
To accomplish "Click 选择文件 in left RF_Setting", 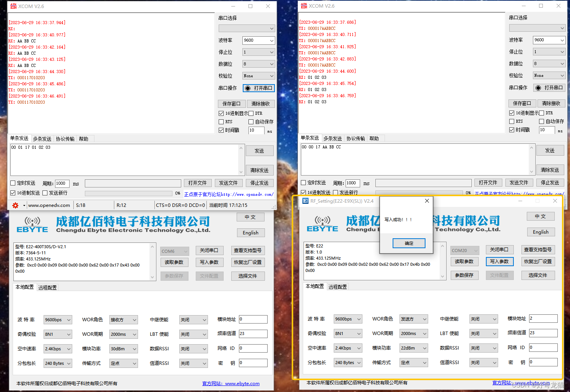I will point(248,276).
